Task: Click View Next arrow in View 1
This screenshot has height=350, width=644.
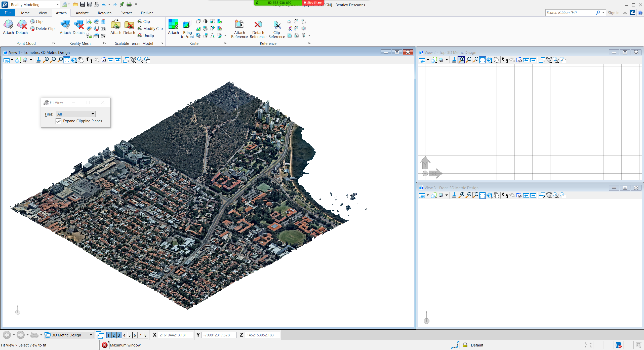Action: 117,60
